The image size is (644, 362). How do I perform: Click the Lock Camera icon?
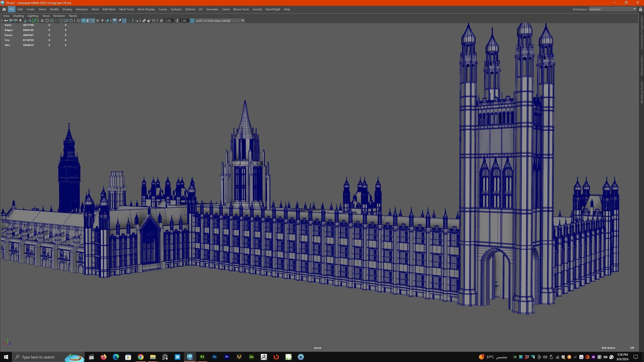[11, 21]
